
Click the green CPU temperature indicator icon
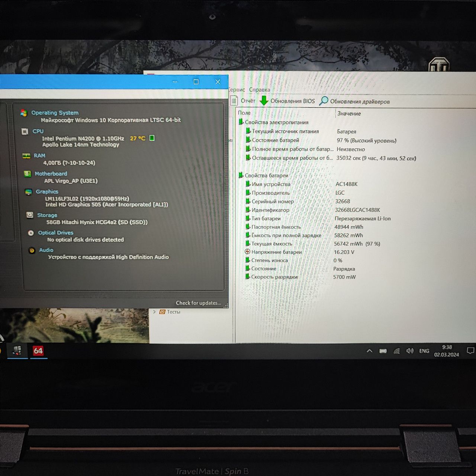coord(152,138)
